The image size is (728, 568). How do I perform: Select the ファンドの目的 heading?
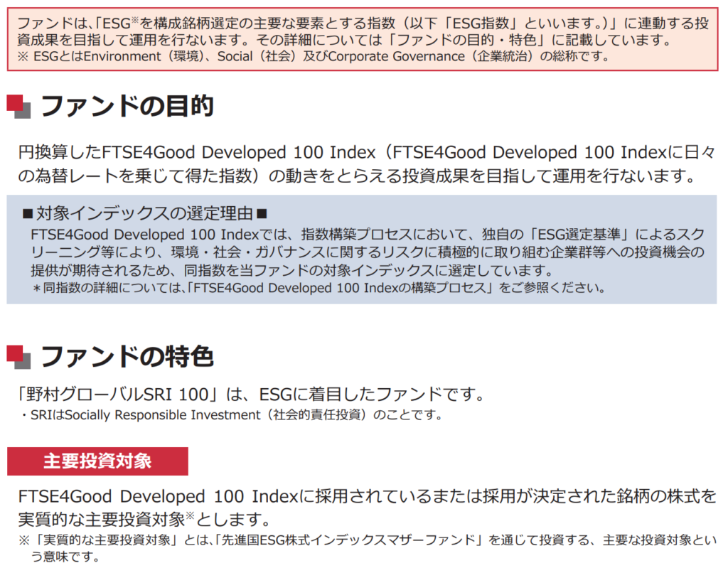(127, 106)
